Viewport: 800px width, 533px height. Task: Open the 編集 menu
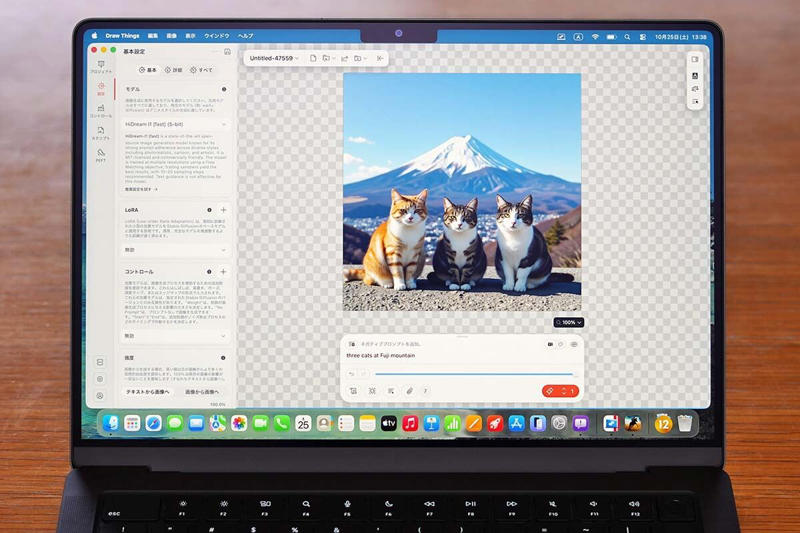pyautogui.click(x=153, y=36)
